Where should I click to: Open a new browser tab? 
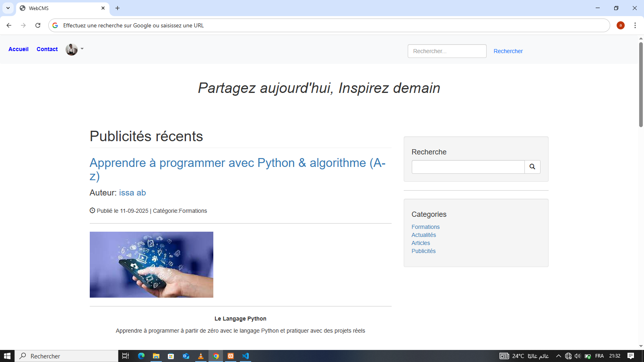point(118,8)
